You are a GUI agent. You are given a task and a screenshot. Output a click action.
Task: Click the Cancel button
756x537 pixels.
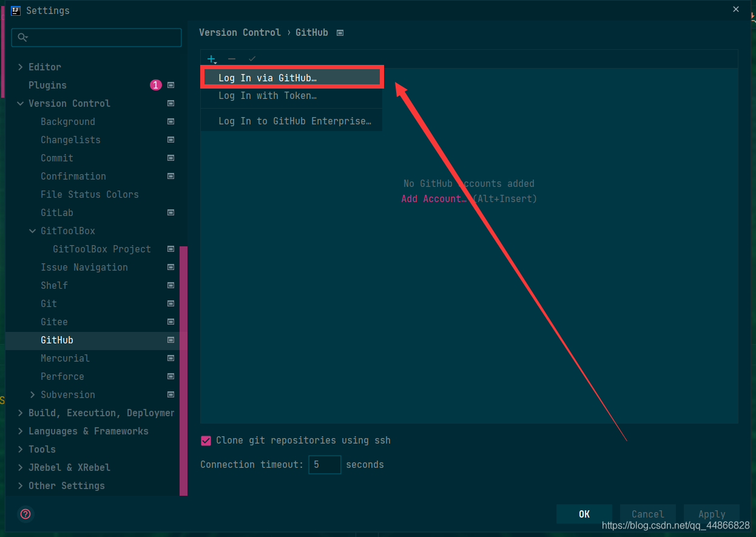pos(648,514)
